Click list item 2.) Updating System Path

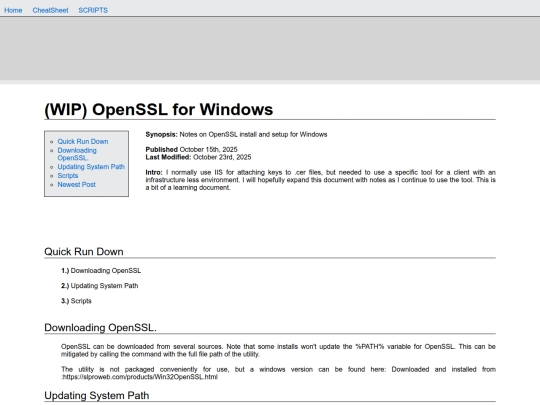[x=100, y=286]
